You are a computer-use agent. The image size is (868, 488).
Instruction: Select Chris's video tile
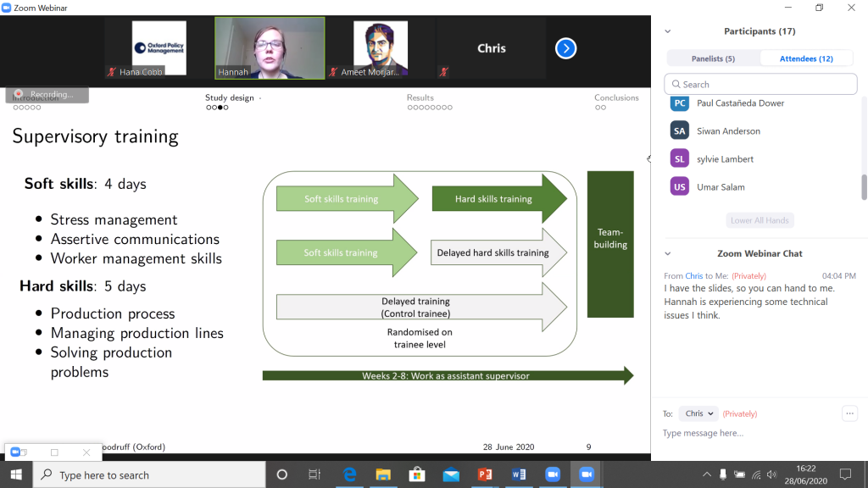pyautogui.click(x=491, y=48)
